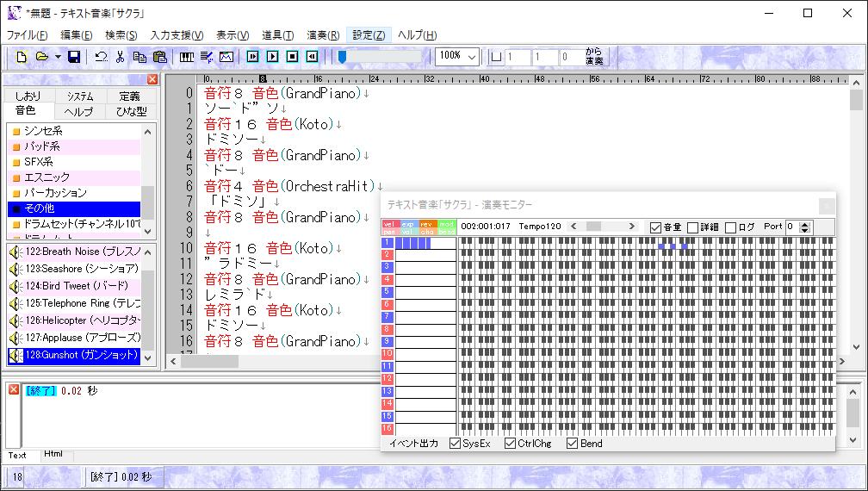
Task: Open the 設定 menu
Action: [369, 34]
